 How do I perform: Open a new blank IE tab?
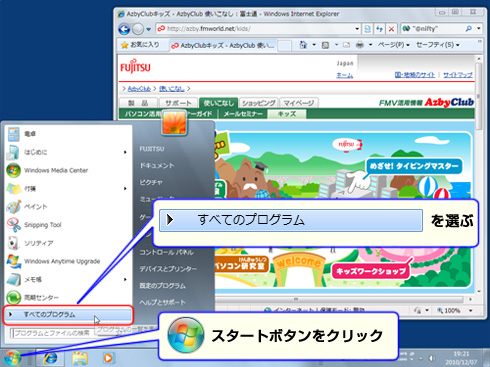click(284, 46)
